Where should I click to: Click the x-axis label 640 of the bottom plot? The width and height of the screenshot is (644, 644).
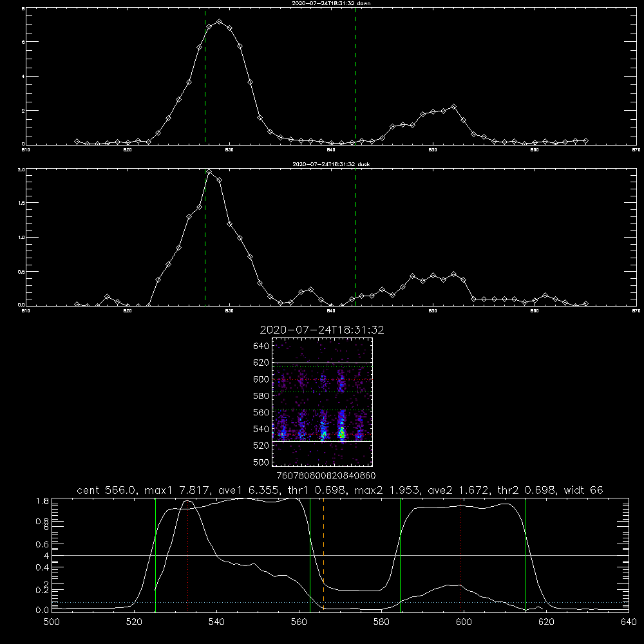pos(629,622)
